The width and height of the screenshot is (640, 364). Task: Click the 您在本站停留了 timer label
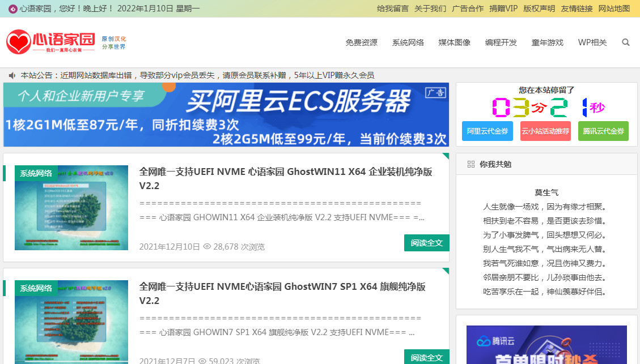click(546, 90)
